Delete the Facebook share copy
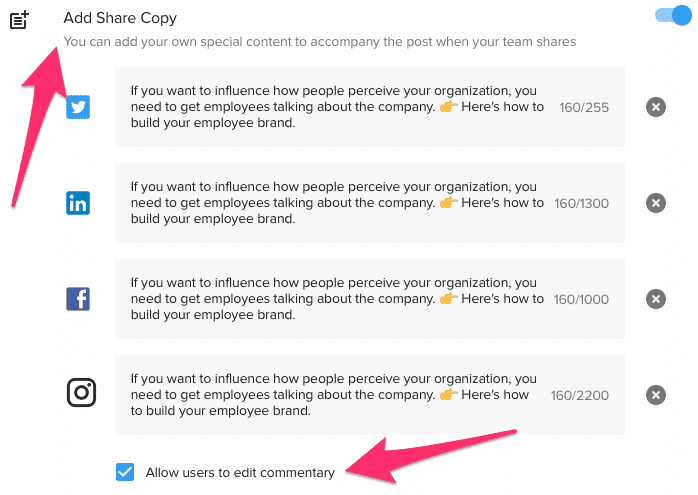This screenshot has width=698, height=495. pyautogui.click(x=655, y=299)
